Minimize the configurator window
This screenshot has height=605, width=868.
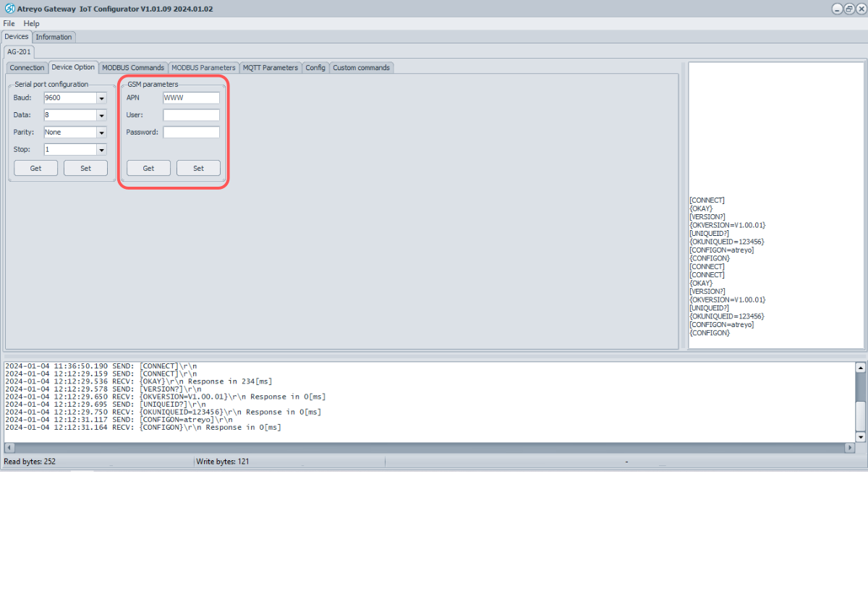click(x=837, y=9)
